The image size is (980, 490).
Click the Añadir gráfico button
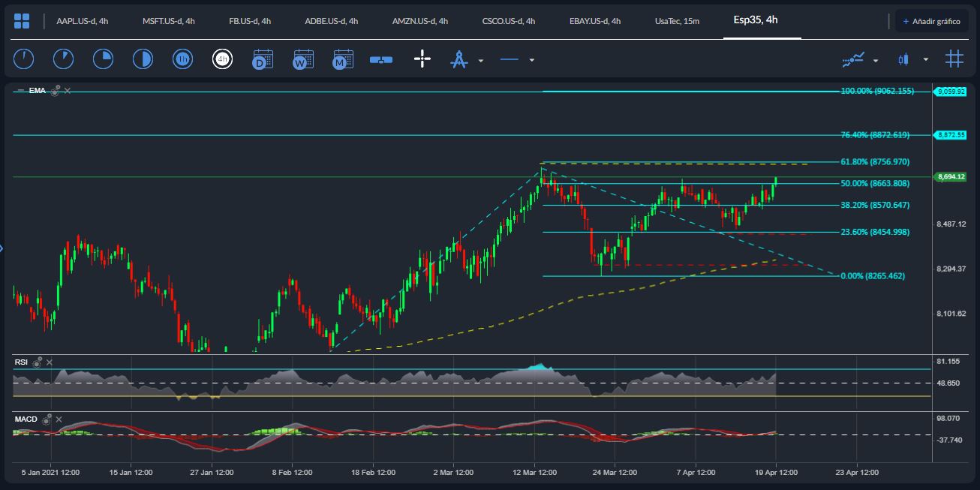(x=931, y=21)
